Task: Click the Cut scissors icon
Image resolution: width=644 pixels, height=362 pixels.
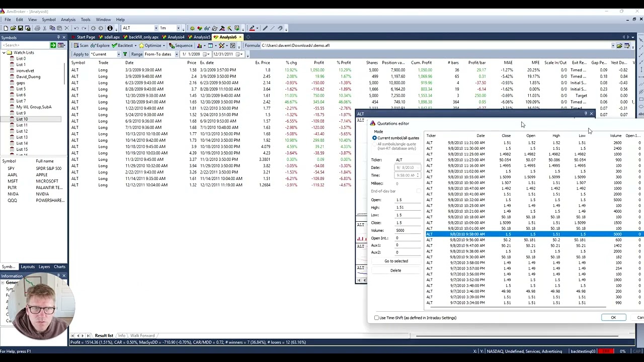Action: pyautogui.click(x=45, y=28)
